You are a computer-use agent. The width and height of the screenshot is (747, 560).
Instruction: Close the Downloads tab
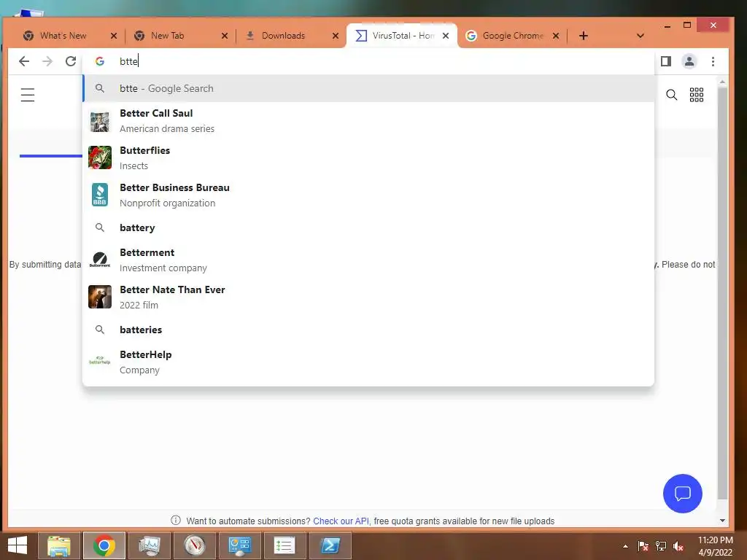[336, 36]
